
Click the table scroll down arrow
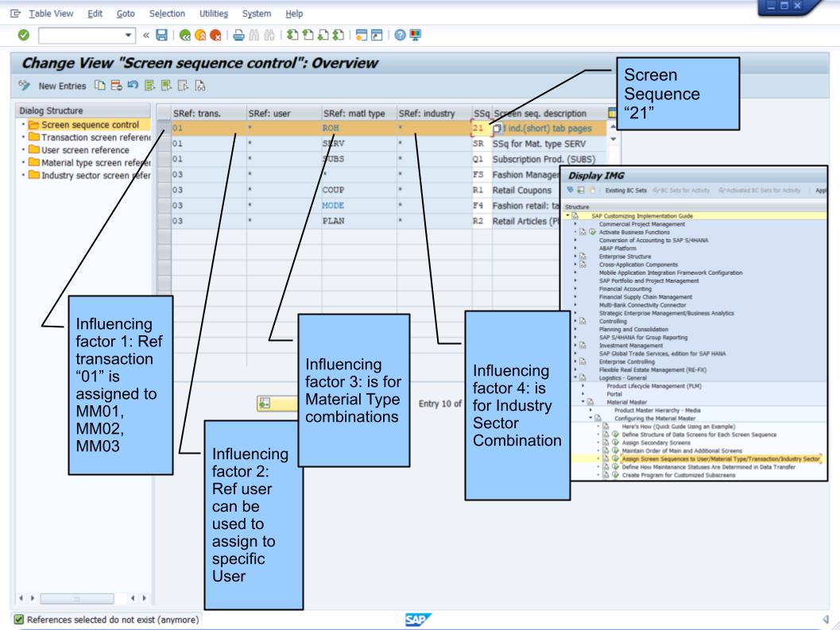(614, 139)
